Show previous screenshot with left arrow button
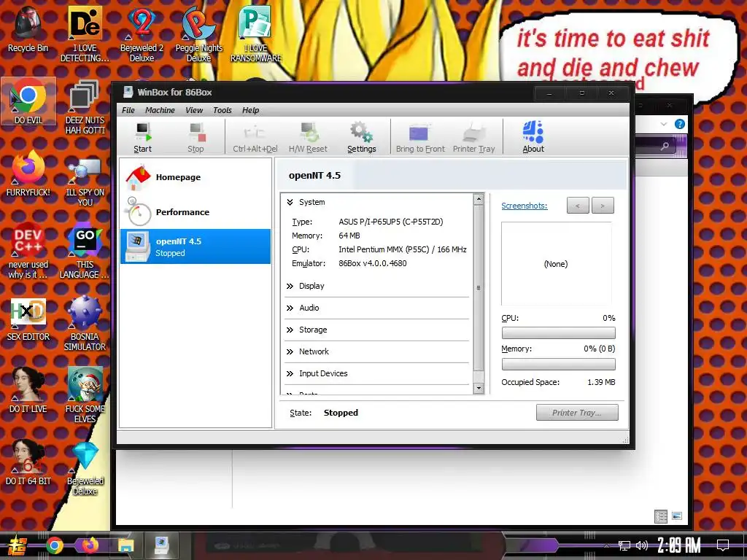Viewport: 747px width, 560px height. click(578, 206)
